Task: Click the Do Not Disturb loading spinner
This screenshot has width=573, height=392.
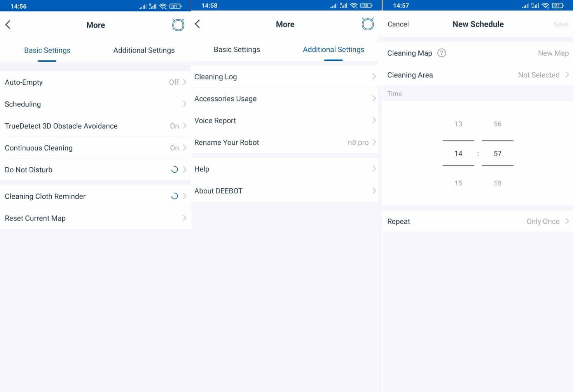Action: pos(175,170)
